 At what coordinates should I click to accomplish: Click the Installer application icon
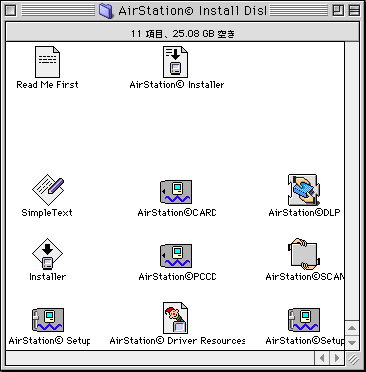point(47,254)
